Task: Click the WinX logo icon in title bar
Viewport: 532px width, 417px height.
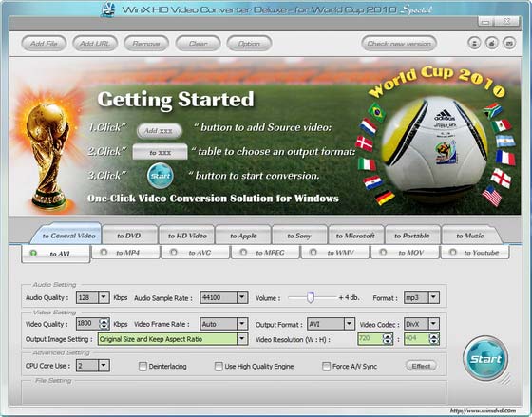Action: (108, 9)
